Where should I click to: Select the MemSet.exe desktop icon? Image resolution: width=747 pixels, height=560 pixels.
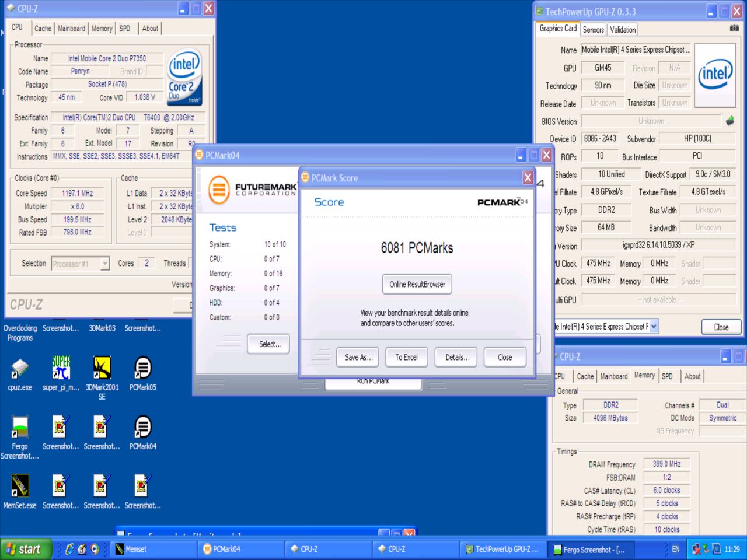coord(20,492)
